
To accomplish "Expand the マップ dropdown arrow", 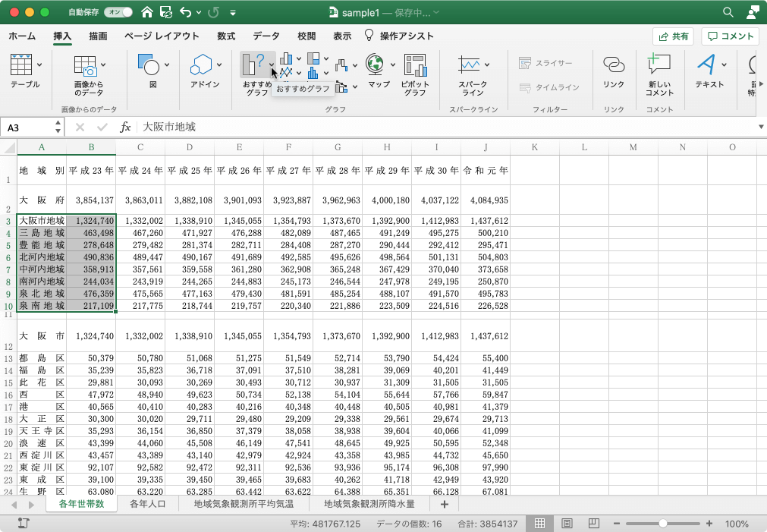I will point(392,65).
